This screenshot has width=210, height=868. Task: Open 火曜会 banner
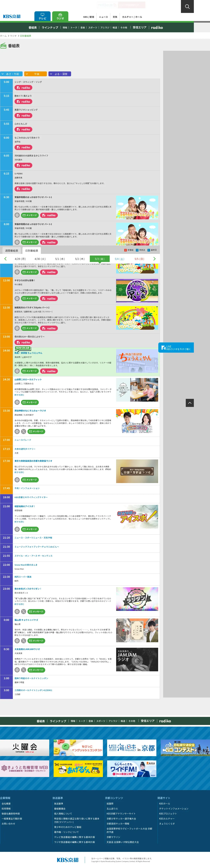coord(25,748)
